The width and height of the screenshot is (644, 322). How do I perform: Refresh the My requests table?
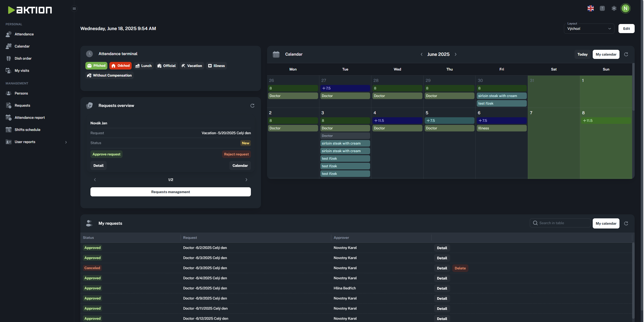click(x=626, y=223)
